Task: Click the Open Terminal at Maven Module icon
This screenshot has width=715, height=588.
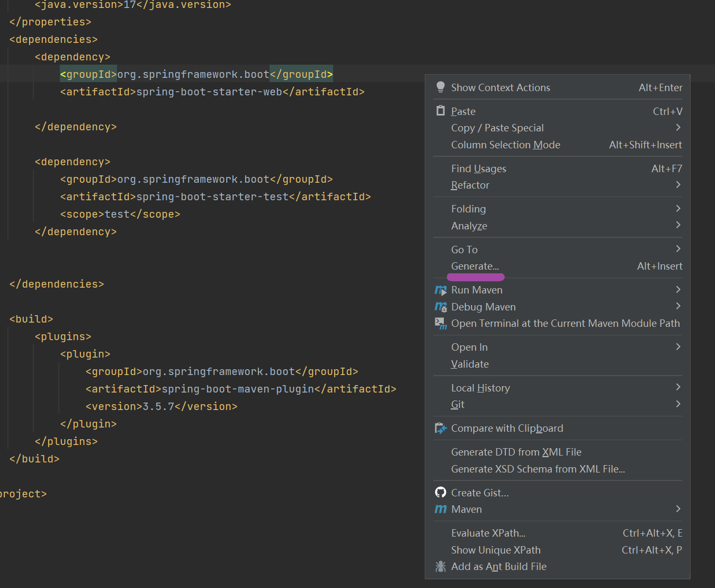Action: (x=441, y=324)
